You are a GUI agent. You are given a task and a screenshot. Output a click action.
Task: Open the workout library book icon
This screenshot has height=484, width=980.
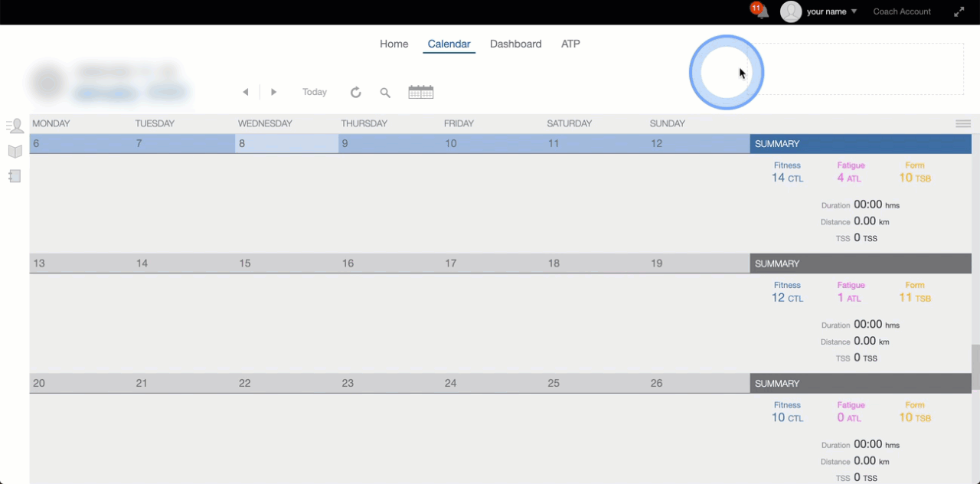(15, 151)
